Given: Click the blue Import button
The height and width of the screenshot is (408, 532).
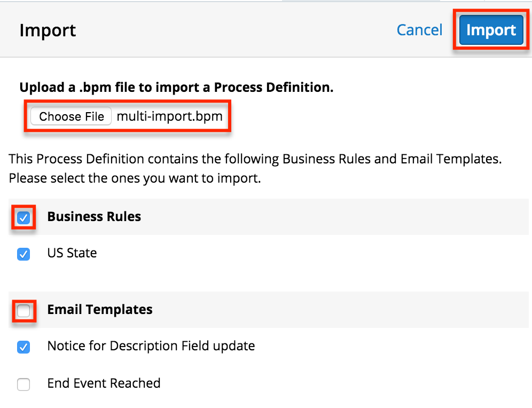Looking at the screenshot, I should coord(491,30).
